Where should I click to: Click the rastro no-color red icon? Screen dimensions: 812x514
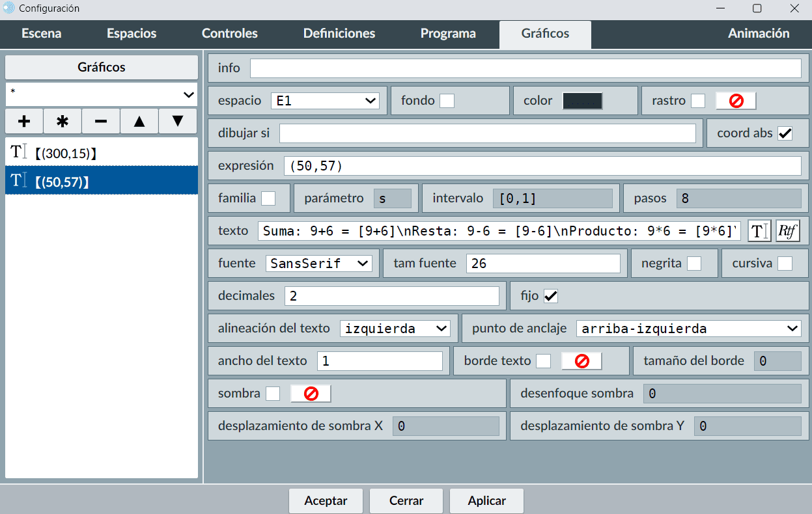coord(736,101)
